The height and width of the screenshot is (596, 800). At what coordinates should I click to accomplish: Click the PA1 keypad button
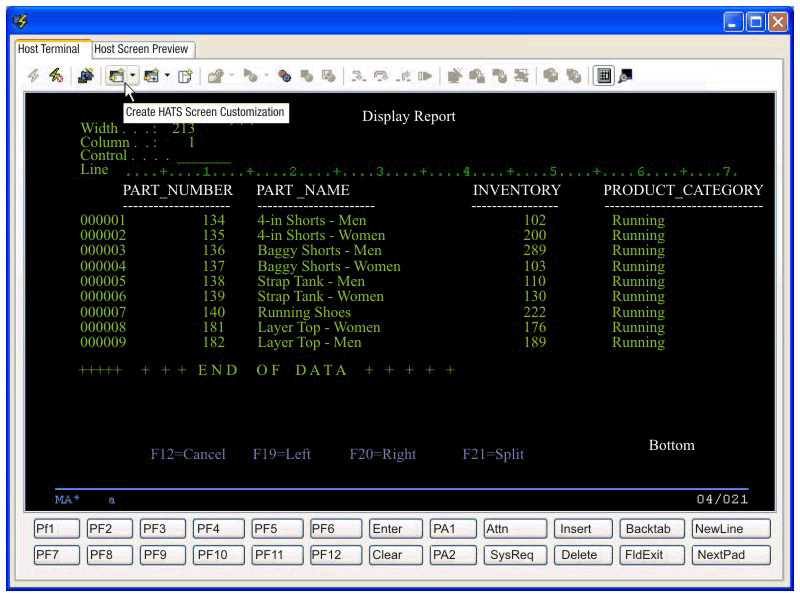coord(453,529)
